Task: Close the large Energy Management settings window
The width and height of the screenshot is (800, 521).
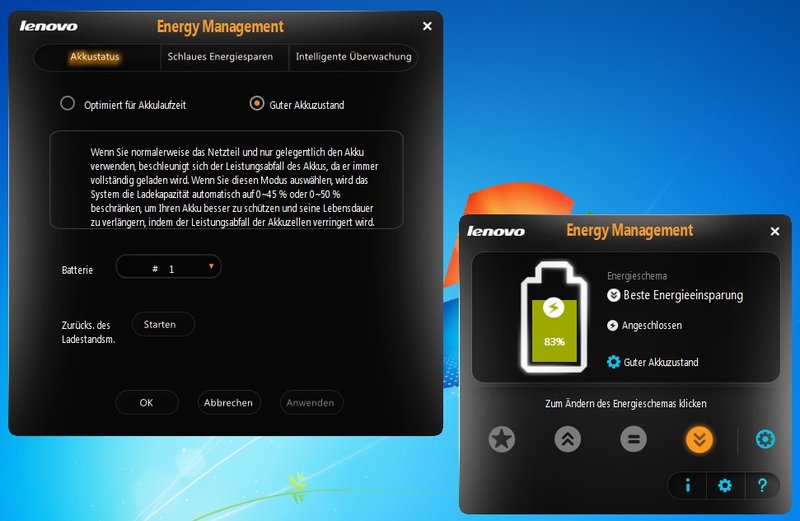Action: pos(428,26)
